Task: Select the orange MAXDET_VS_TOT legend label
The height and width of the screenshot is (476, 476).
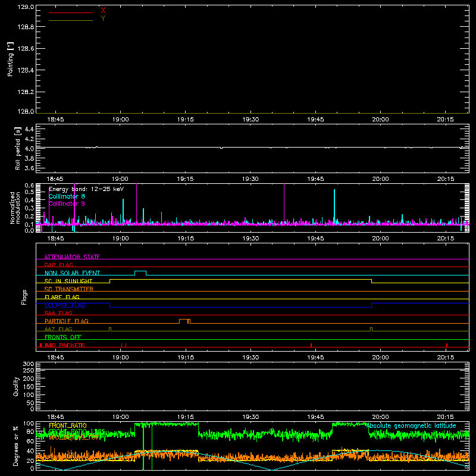Action: tap(73, 437)
